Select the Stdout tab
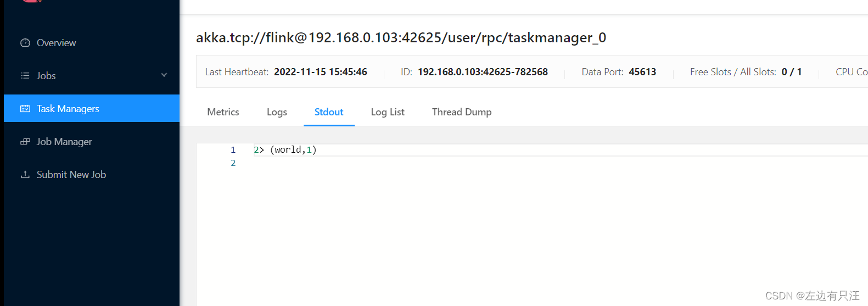This screenshot has width=868, height=306. pos(329,112)
